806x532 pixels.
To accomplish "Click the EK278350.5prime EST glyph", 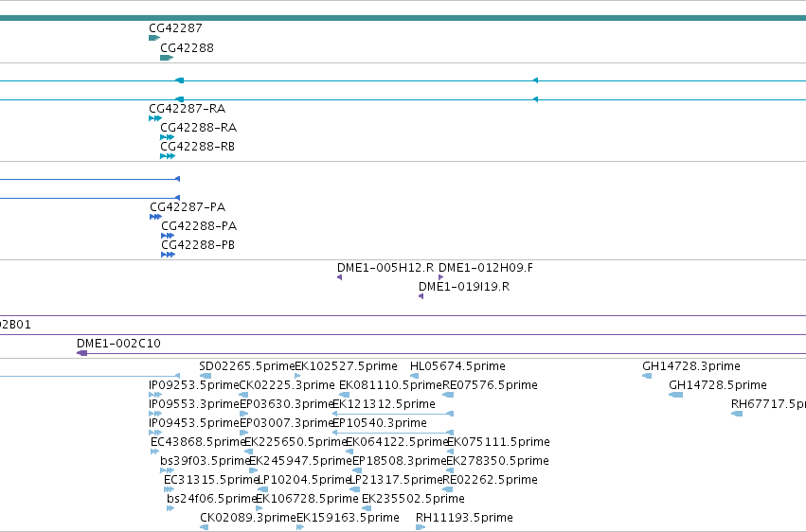I will click(x=450, y=470).
